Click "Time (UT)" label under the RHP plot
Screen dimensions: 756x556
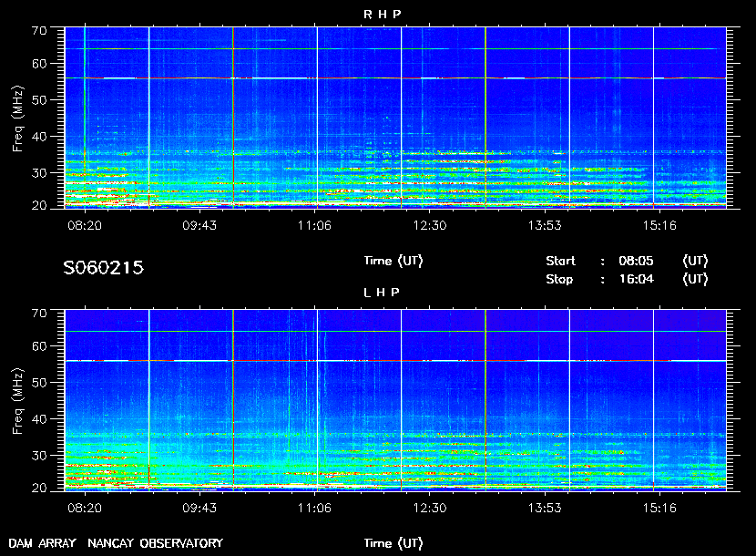click(x=393, y=261)
